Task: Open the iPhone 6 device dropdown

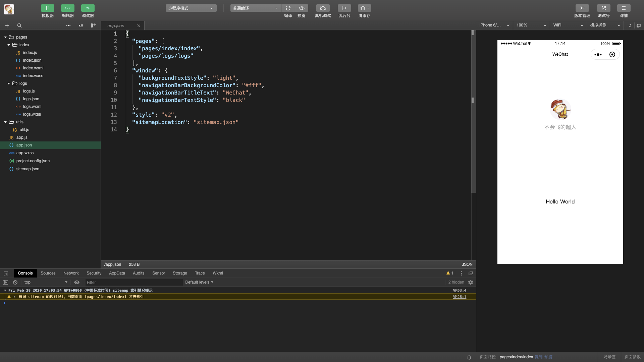Action: [x=494, y=25]
